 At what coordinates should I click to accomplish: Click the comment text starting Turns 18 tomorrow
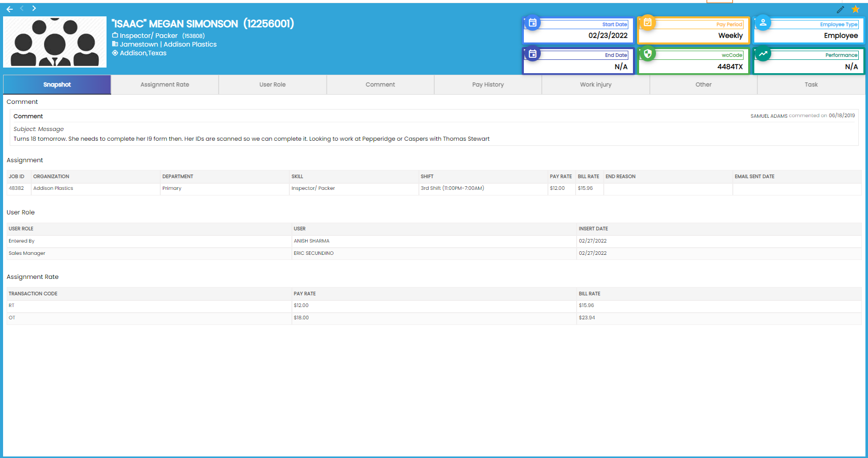click(251, 139)
